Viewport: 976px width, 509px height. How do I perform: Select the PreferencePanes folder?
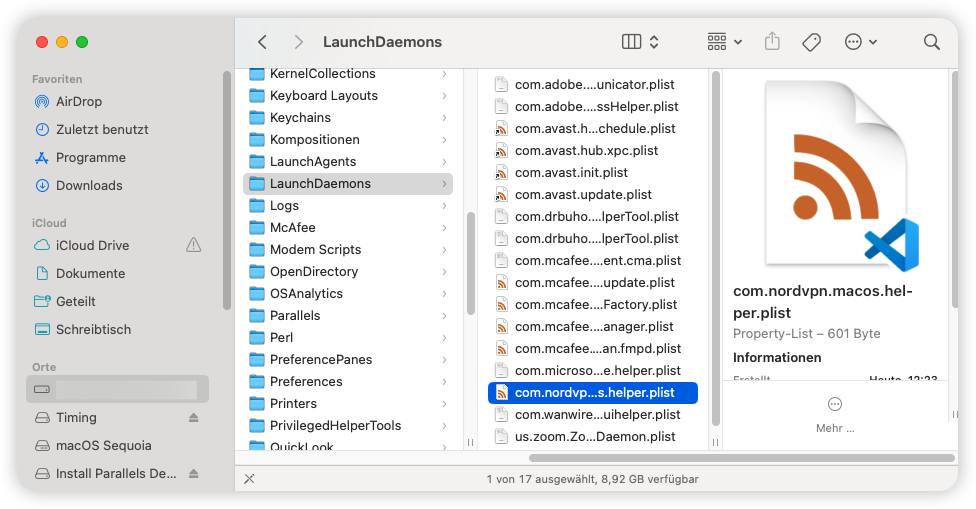[x=321, y=360]
